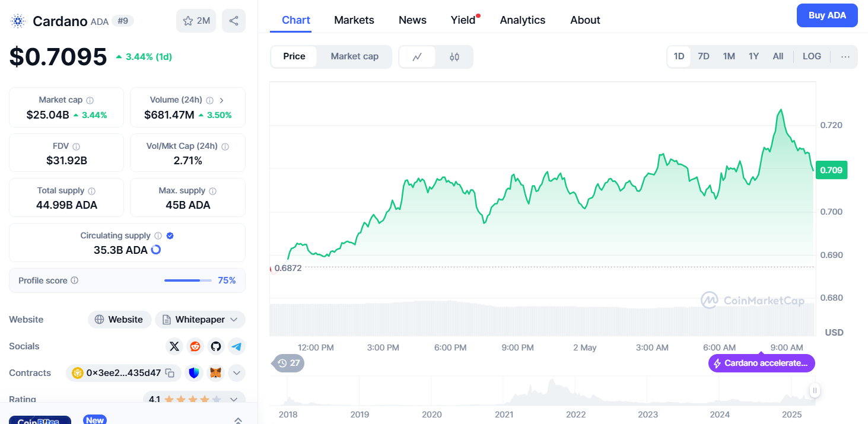The height and width of the screenshot is (424, 868).
Task: Expand the Rating dropdown chevron
Action: click(x=233, y=400)
